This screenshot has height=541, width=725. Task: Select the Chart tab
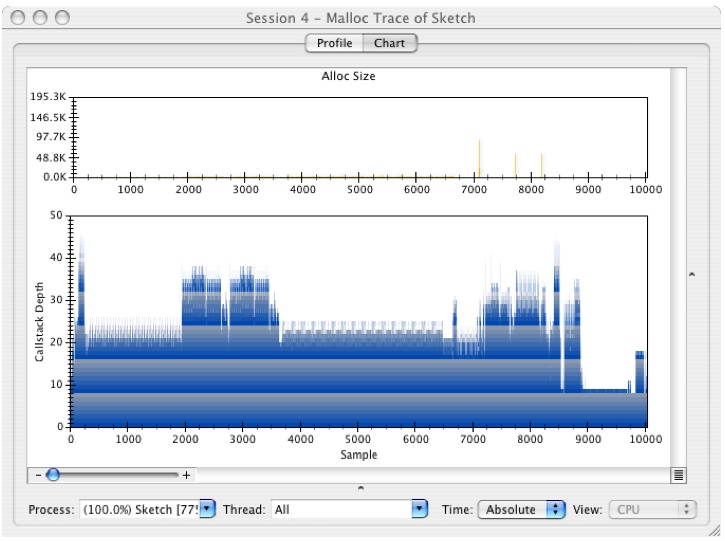coord(389,43)
